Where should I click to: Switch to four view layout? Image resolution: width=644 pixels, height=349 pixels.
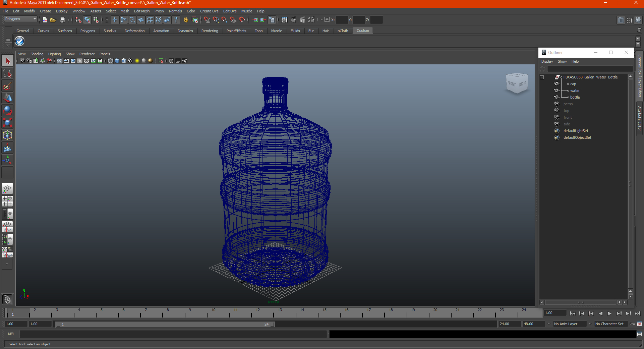point(7,201)
